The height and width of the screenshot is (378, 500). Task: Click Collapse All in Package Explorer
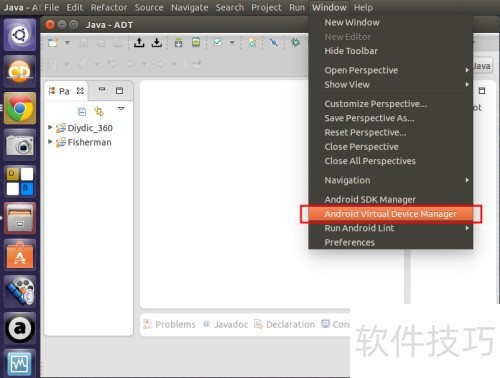click(82, 112)
